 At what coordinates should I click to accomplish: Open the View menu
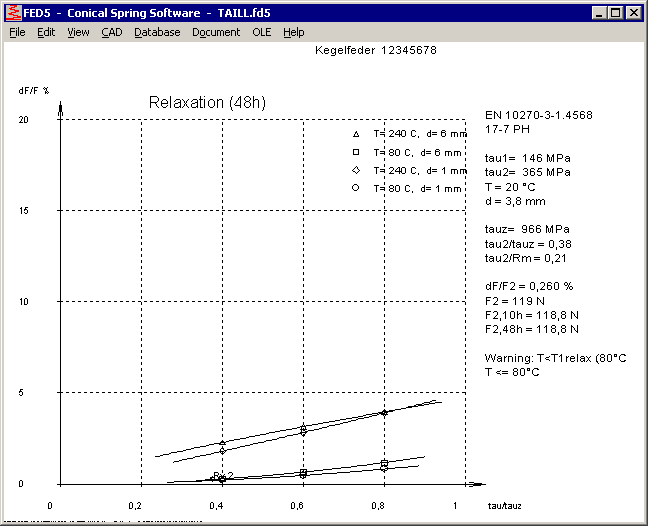[78, 32]
